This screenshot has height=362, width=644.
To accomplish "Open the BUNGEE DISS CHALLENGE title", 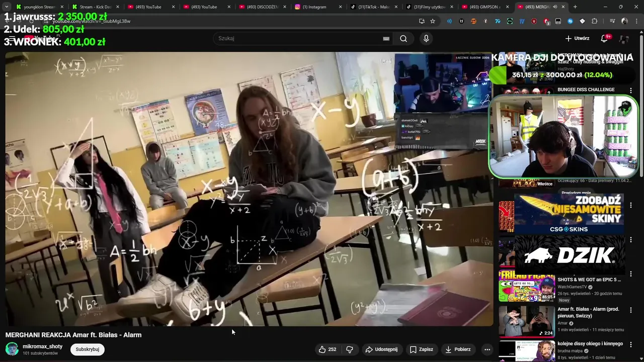I will [x=586, y=89].
